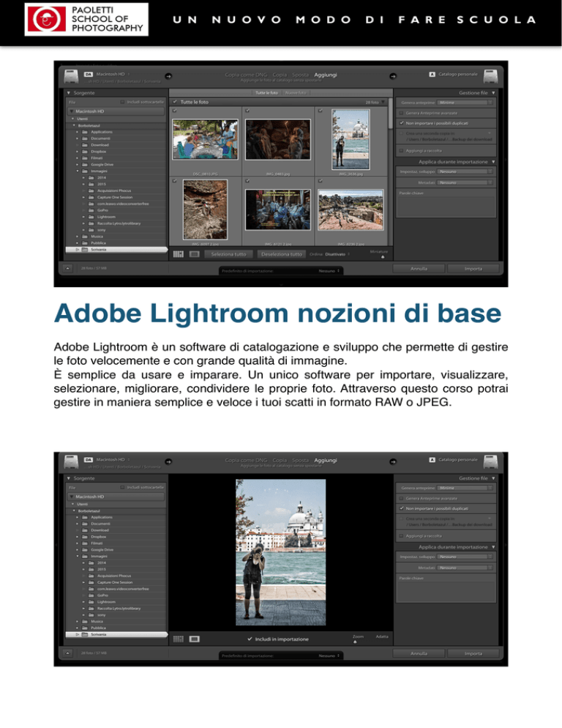Click the Dropbox folder icon in the top dialog

click(x=85, y=152)
